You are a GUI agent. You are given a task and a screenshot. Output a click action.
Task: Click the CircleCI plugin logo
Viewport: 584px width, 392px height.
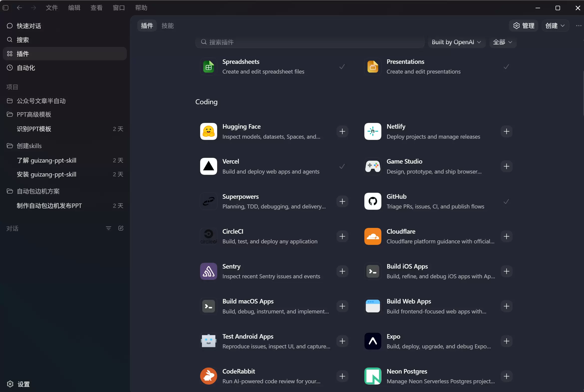click(208, 236)
